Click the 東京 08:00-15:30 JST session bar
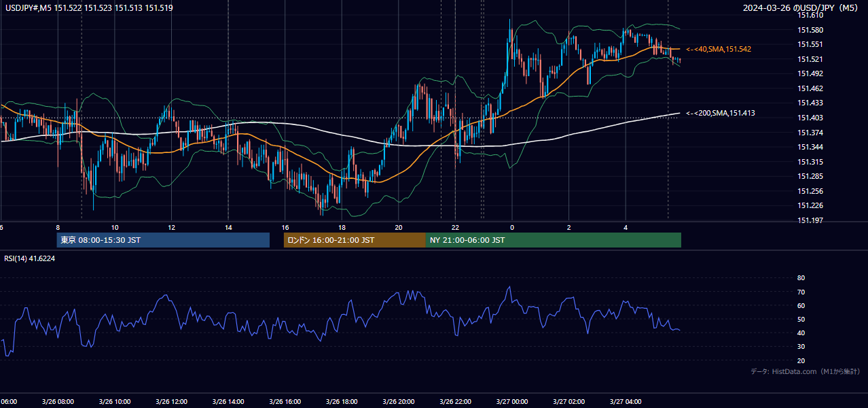This screenshot has height=408, width=868. pyautogui.click(x=163, y=240)
